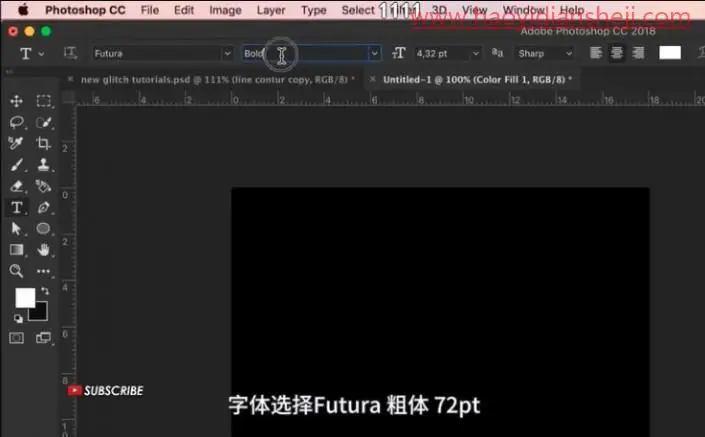The width and height of the screenshot is (705, 437).
Task: Open the Select menu
Action: (358, 10)
